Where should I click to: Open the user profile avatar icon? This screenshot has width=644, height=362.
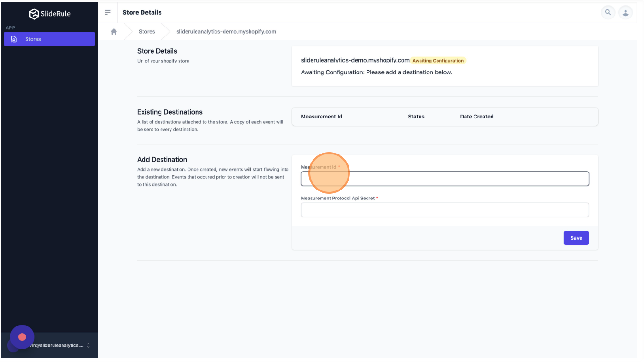click(x=626, y=12)
